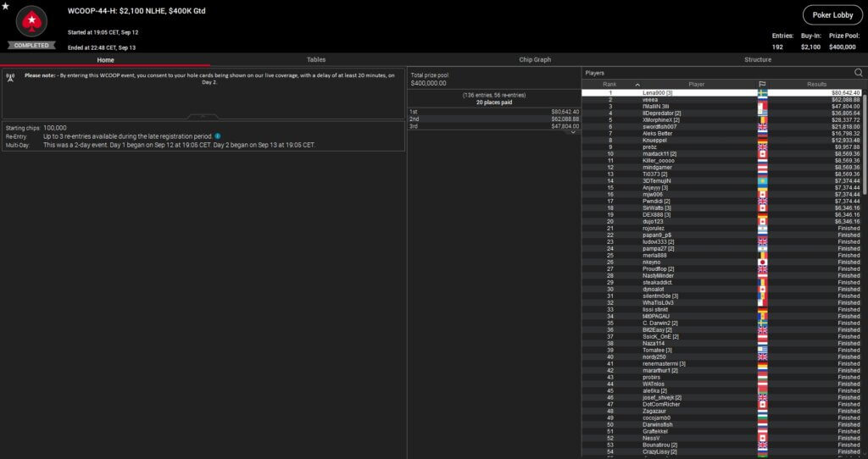868x459 pixels.
Task: Click swordfish007's UK flag icon
Action: click(762, 127)
